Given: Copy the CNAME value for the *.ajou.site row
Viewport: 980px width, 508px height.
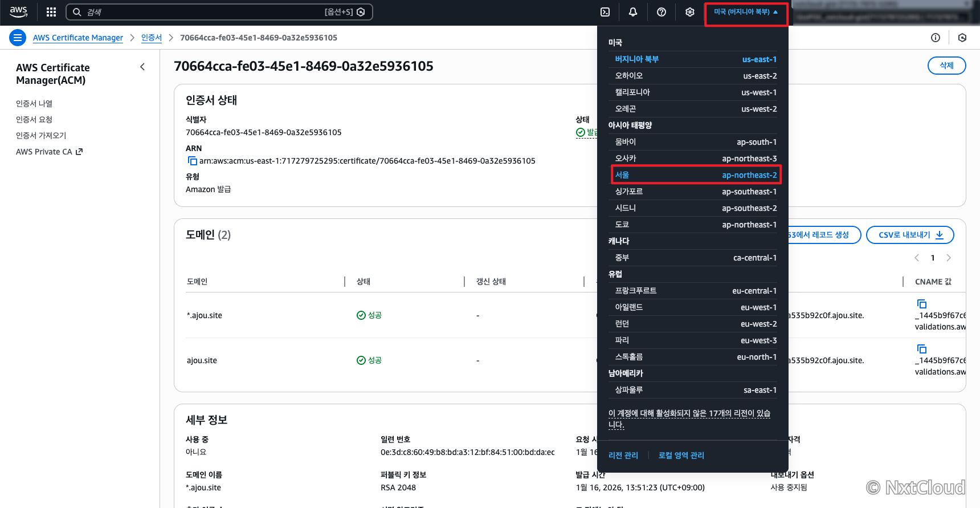Looking at the screenshot, I should click(921, 304).
